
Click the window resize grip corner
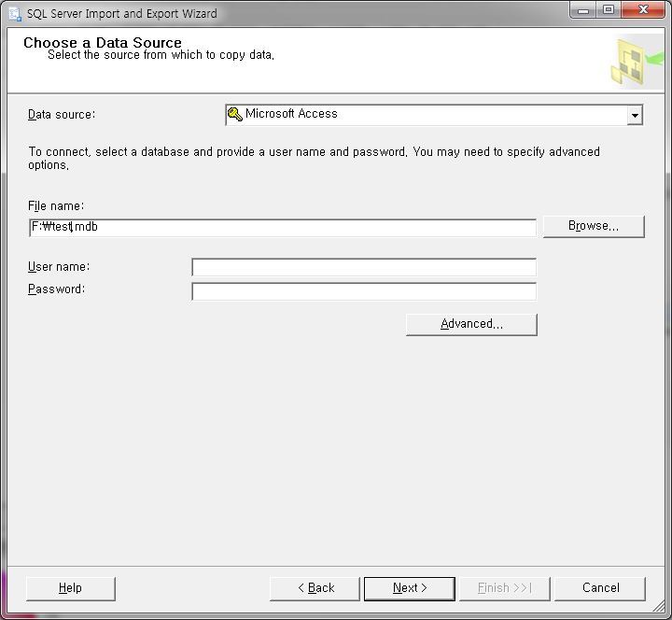coord(658,605)
